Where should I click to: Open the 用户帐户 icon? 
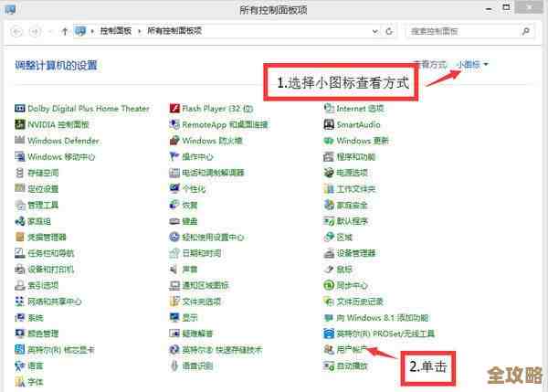click(x=329, y=349)
